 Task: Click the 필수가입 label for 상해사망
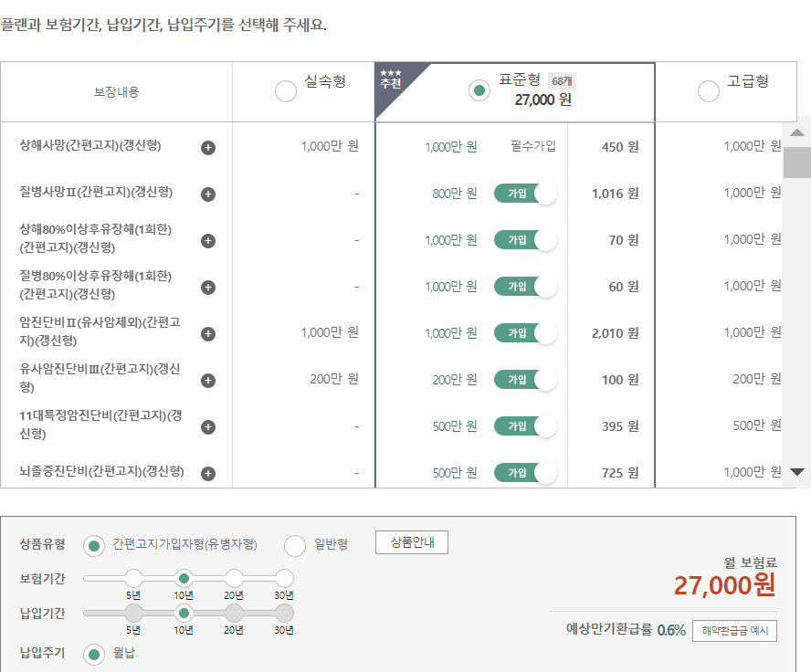(533, 146)
